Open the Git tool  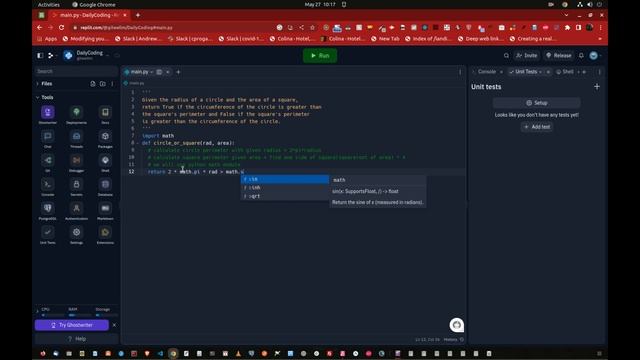point(48,160)
